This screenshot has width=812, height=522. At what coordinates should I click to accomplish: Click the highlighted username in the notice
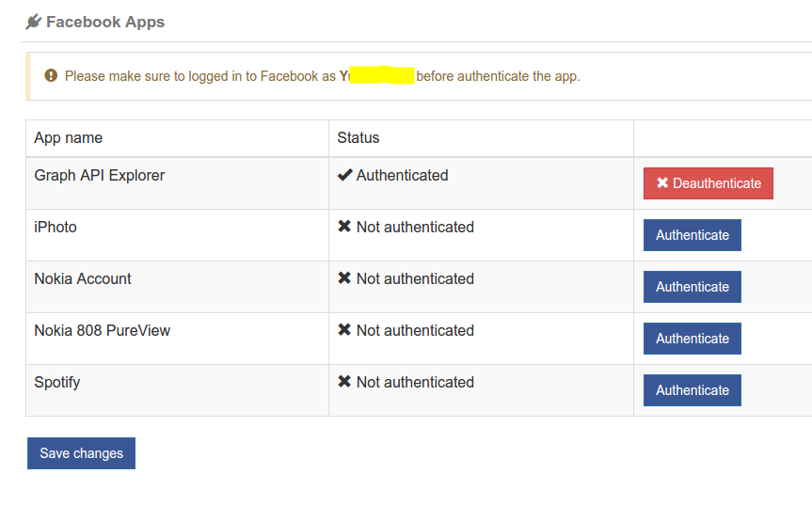point(377,75)
